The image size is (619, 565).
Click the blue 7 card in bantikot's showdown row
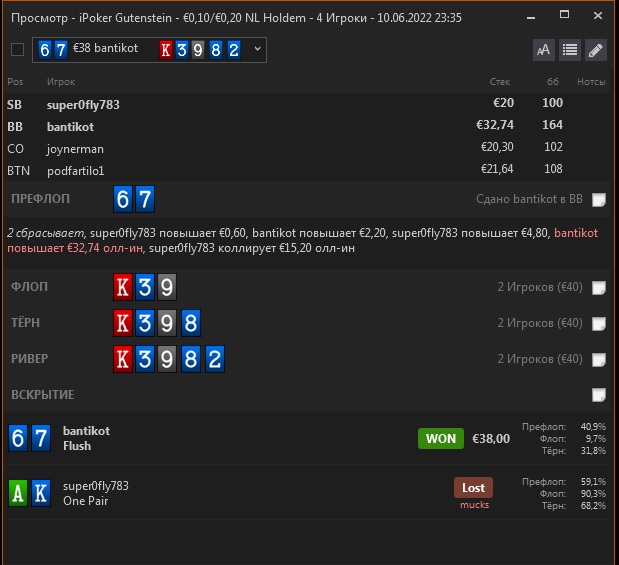41,438
